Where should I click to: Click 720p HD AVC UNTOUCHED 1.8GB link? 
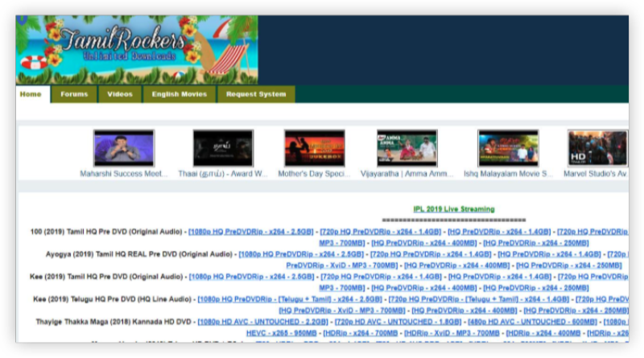coord(398,322)
